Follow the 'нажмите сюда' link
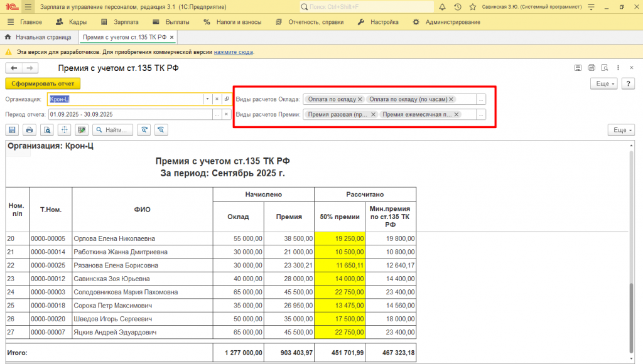The height and width of the screenshot is (364, 643). click(x=234, y=52)
